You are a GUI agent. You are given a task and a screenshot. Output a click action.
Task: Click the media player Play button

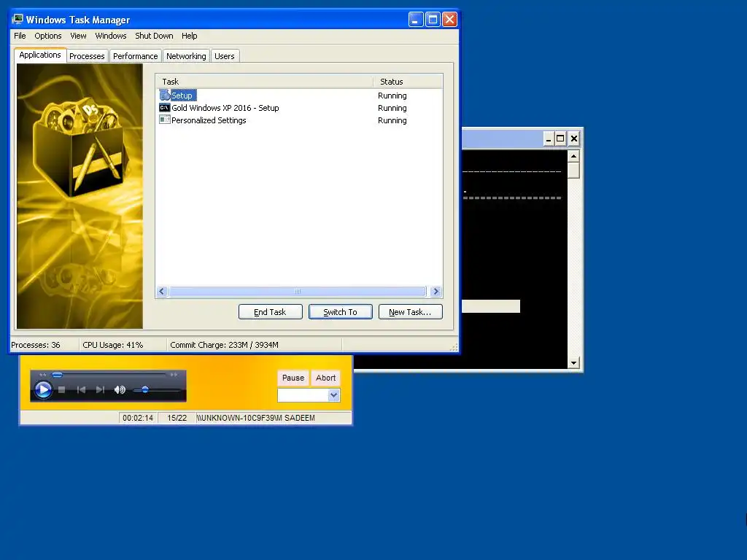[43, 390]
